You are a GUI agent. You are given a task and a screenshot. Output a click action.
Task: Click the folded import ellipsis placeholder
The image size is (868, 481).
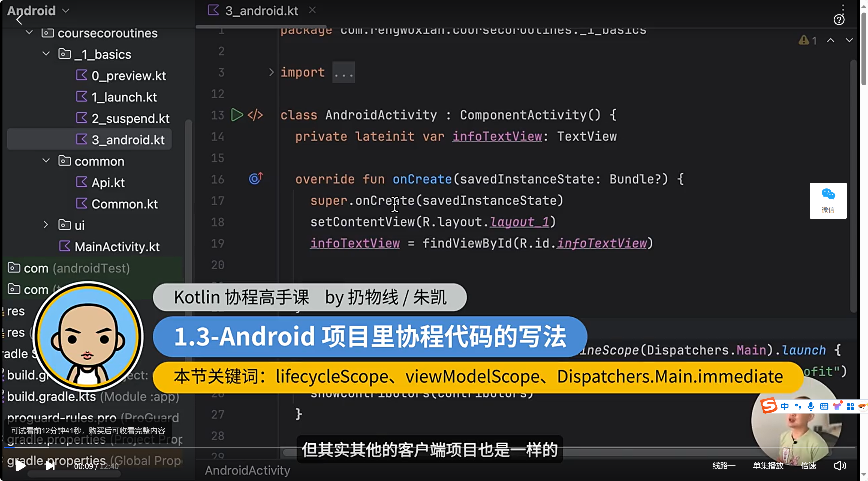(x=344, y=72)
